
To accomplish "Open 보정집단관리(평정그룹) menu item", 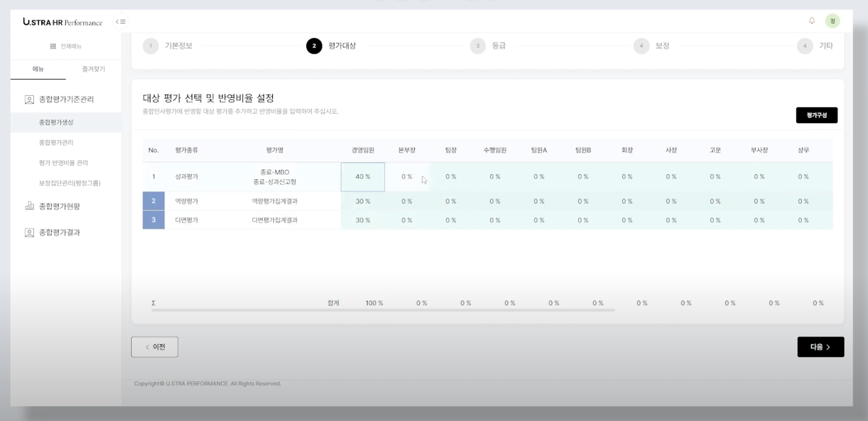I will [70, 183].
